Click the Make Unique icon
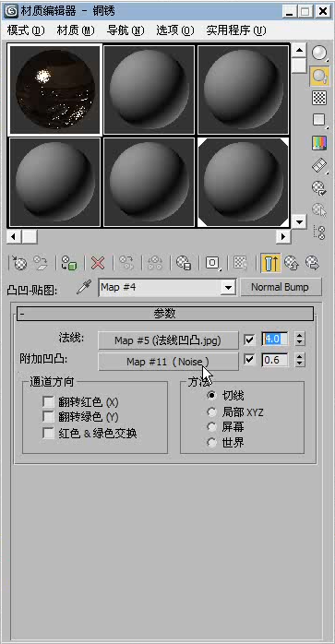This screenshot has width=335, height=644. [154, 263]
